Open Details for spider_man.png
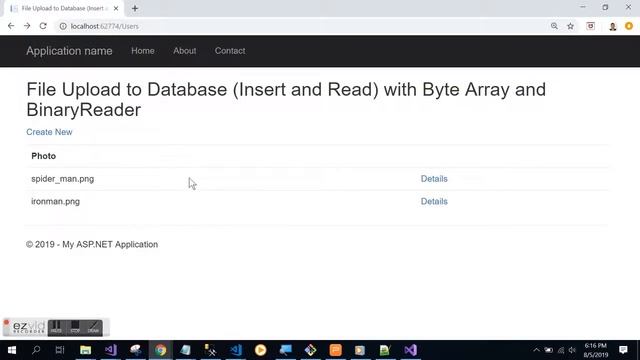Image resolution: width=640 pixels, height=360 pixels. [434, 179]
